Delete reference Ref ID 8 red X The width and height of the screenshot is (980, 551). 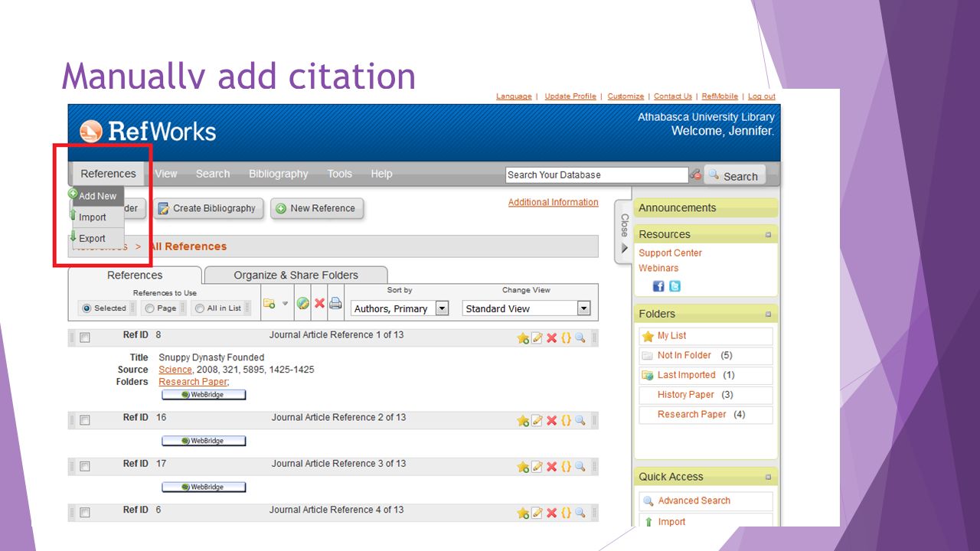click(551, 337)
